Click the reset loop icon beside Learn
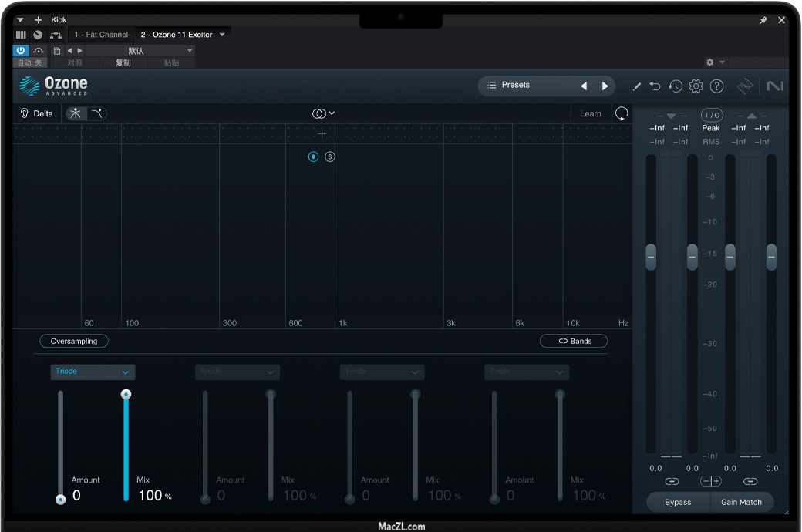This screenshot has height=532, width=802. coord(622,114)
